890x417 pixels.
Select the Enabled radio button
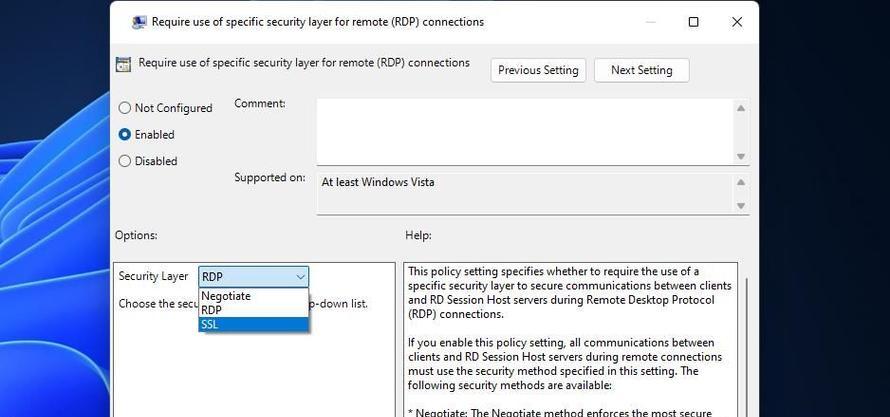pyautogui.click(x=125, y=134)
